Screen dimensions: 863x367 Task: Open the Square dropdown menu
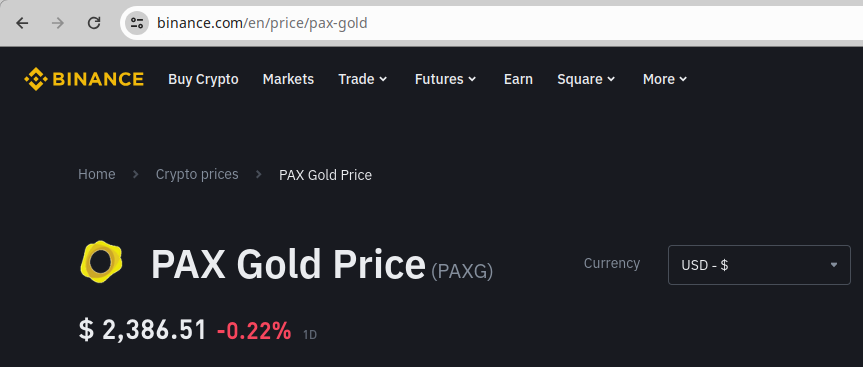586,79
